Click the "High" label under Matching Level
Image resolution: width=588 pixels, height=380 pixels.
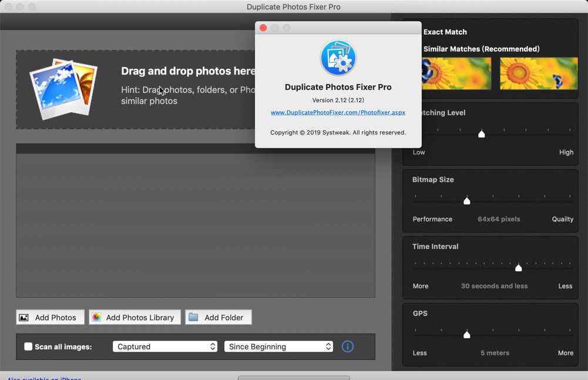[x=566, y=152]
